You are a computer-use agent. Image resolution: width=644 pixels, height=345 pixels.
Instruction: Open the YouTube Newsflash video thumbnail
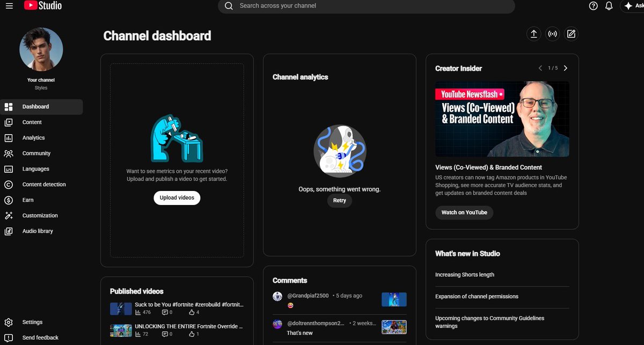click(502, 119)
